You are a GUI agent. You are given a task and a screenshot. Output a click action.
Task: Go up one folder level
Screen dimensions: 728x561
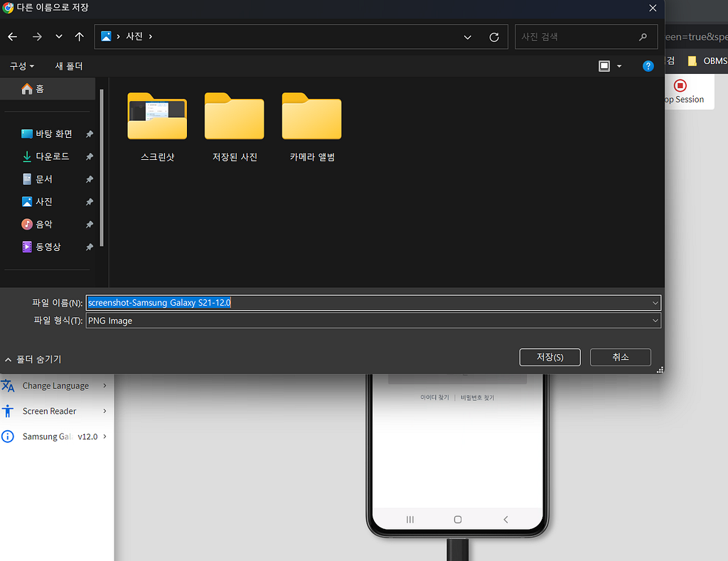point(80,37)
